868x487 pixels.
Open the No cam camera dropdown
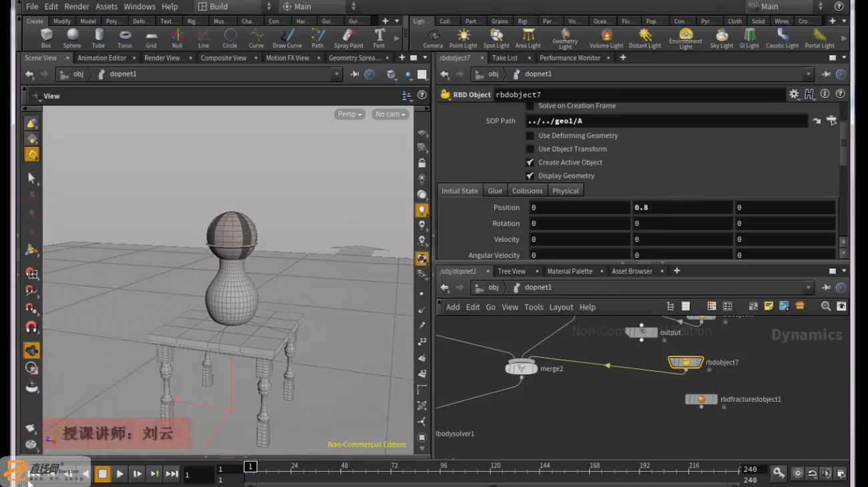pyautogui.click(x=391, y=114)
